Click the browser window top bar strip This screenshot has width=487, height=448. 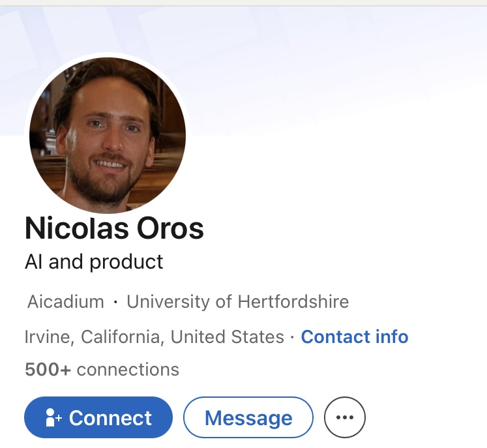click(243, 3)
